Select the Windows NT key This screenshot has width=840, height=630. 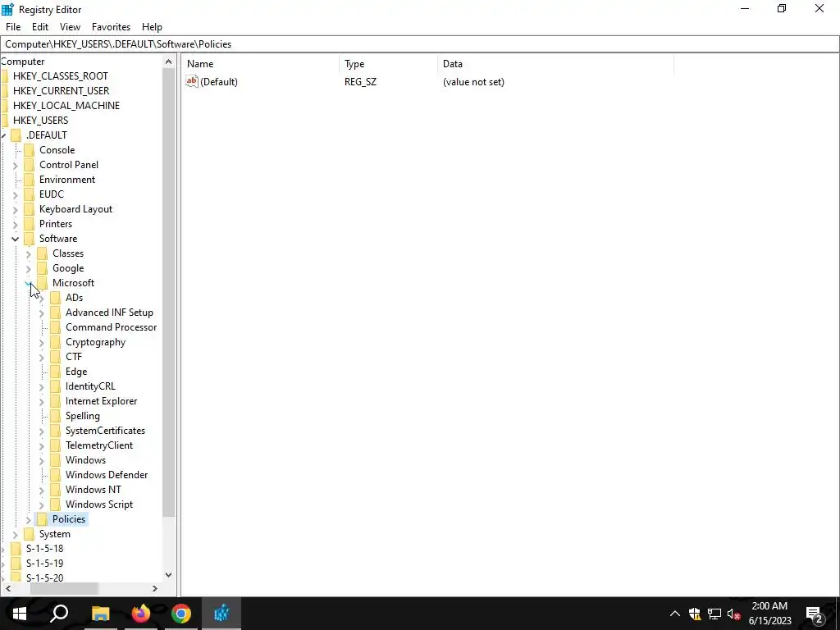(x=94, y=490)
